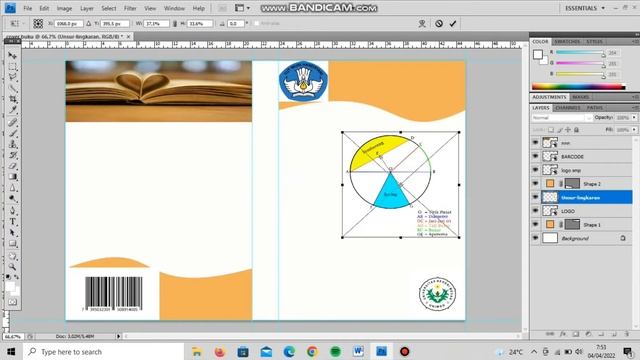Select the Rectangular Marquee tool
640x360 pixels.
coord(13,66)
